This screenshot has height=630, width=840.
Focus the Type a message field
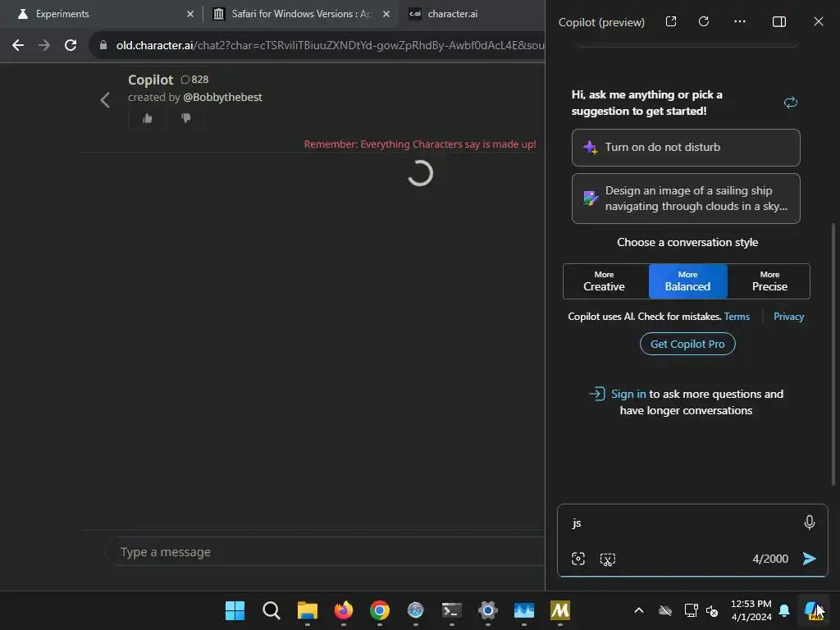[326, 552]
